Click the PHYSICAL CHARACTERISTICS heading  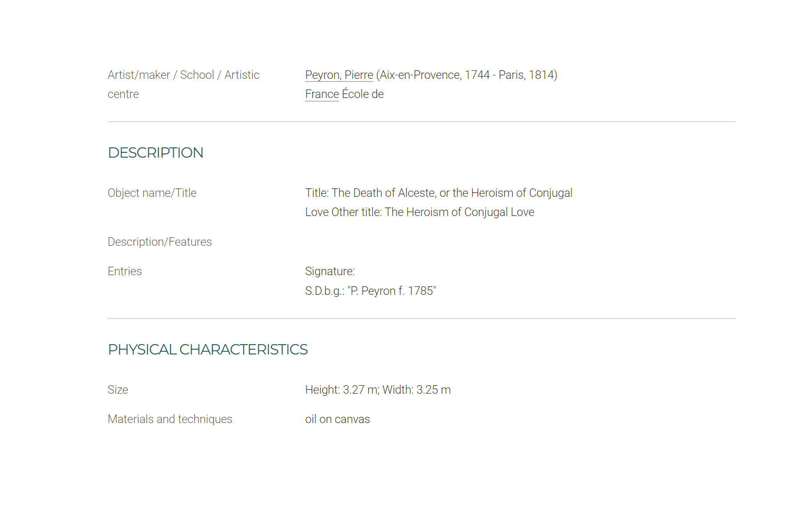tap(208, 350)
